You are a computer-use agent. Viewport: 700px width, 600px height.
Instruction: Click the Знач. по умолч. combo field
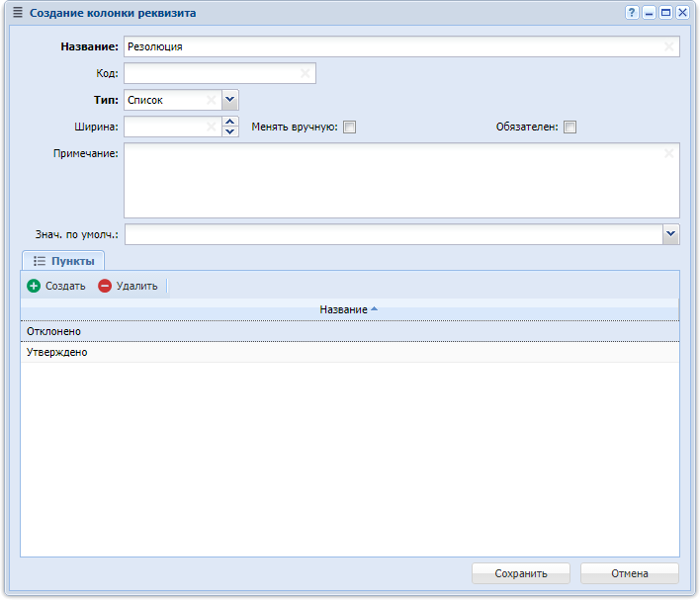(394, 234)
